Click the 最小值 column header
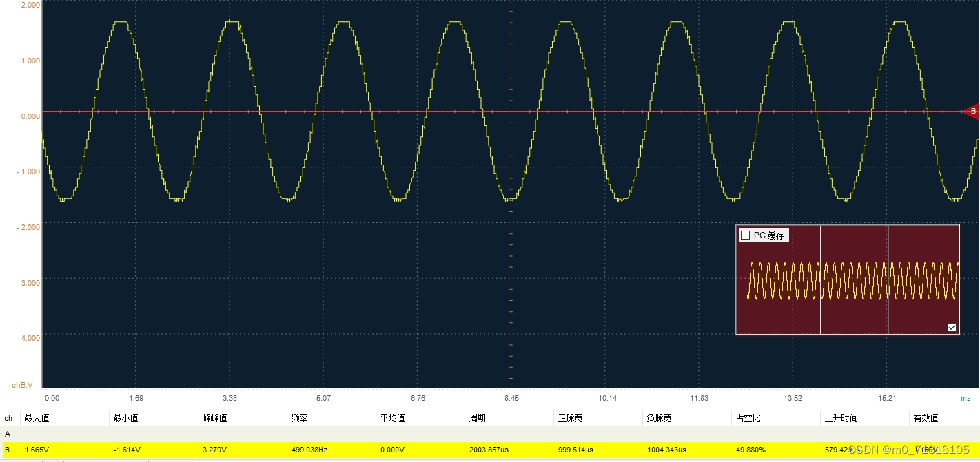The image size is (980, 462). 125,418
